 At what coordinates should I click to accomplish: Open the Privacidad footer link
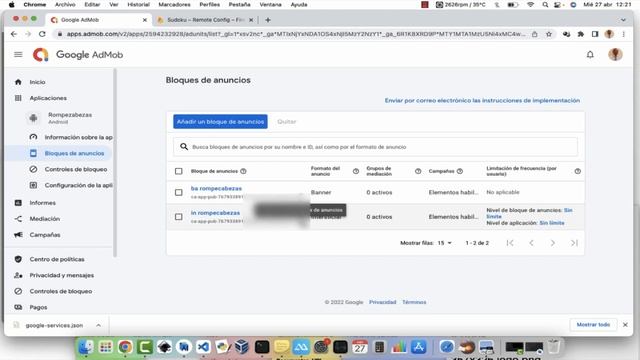[382, 302]
